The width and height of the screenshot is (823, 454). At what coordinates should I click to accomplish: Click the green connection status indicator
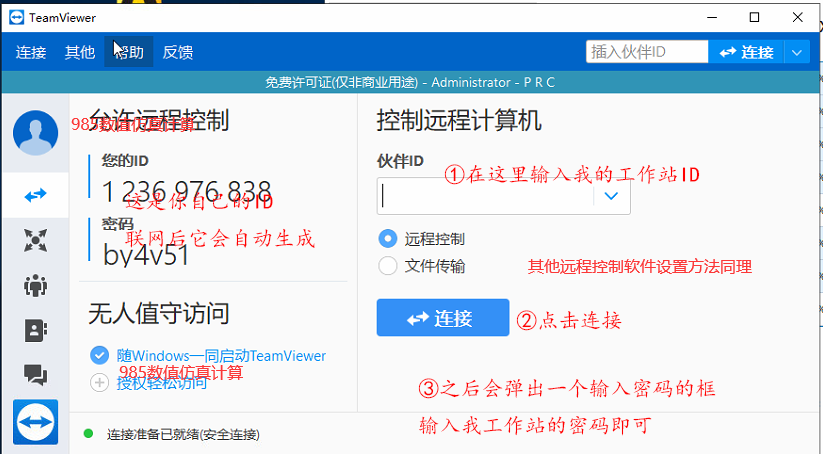tap(88, 434)
